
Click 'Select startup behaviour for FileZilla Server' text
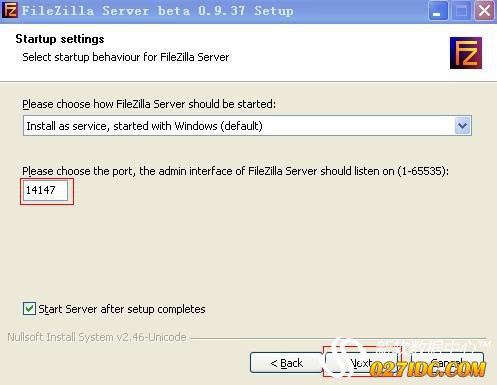tap(126, 57)
